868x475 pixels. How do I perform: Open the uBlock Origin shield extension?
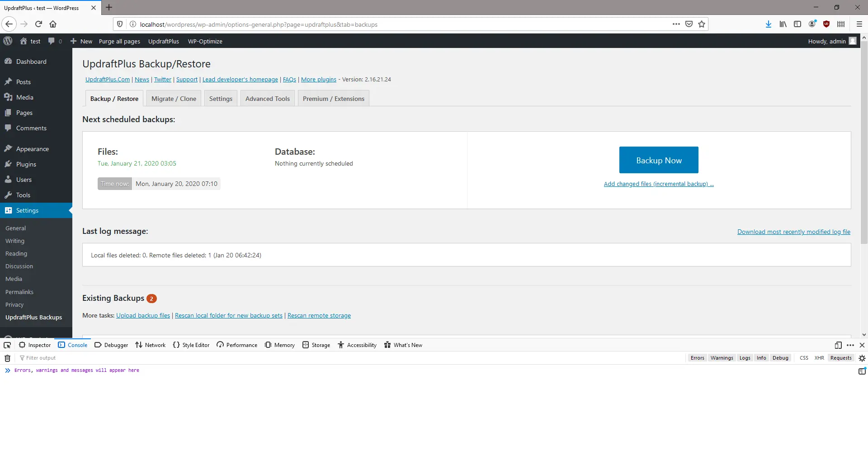pyautogui.click(x=826, y=24)
